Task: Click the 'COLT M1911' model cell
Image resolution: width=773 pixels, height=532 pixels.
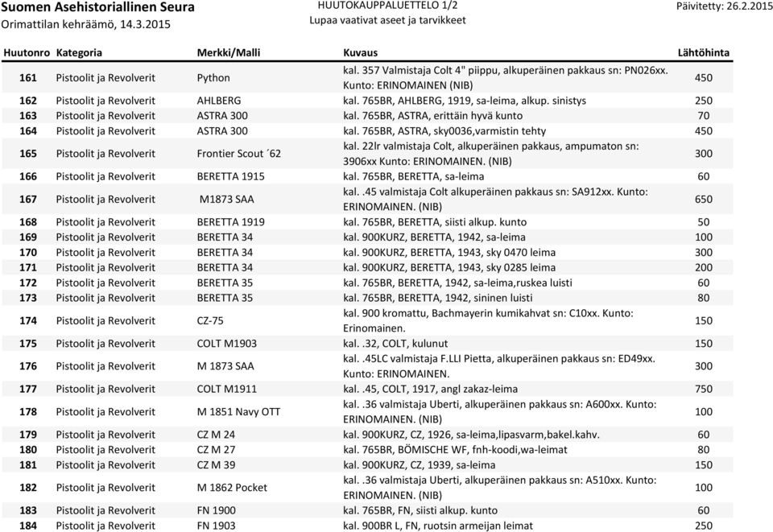Action: pyautogui.click(x=227, y=390)
